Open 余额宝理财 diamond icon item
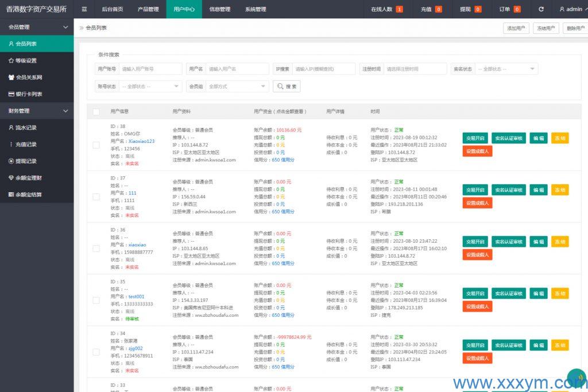 point(11,178)
